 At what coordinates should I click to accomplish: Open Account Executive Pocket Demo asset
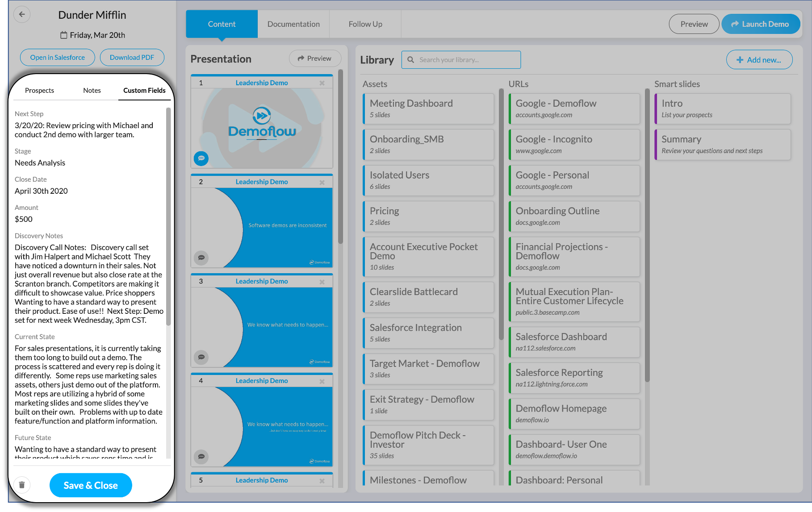point(428,257)
